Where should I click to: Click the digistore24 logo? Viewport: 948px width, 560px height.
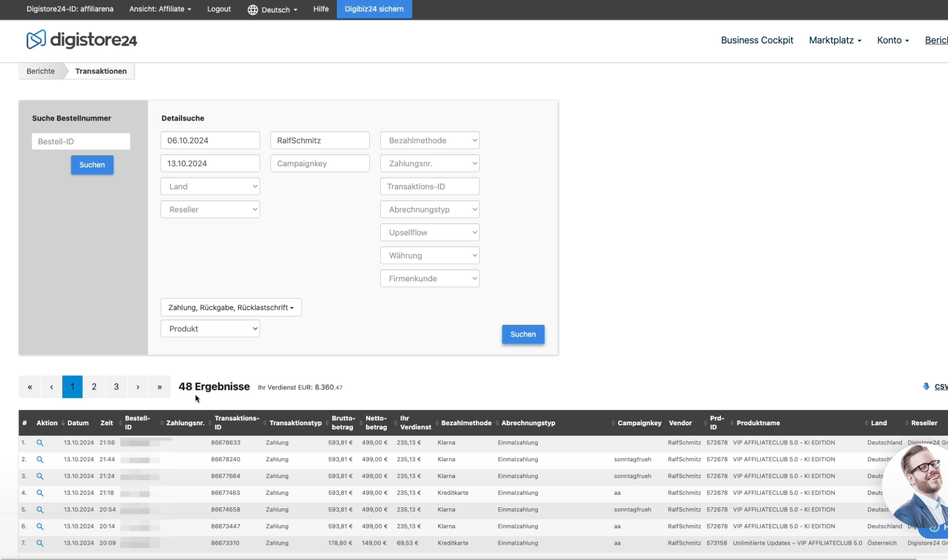[81, 40]
